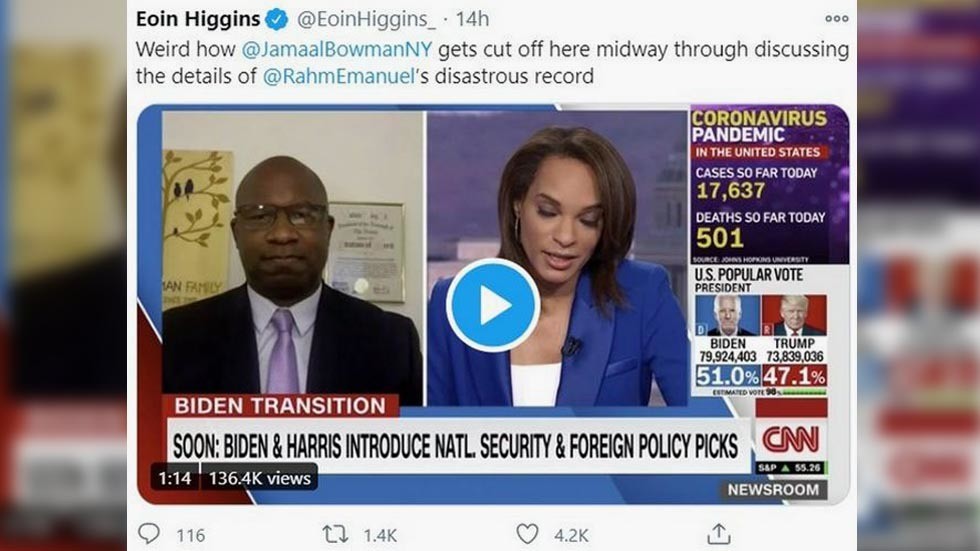The image size is (980, 551).
Task: Open the three-dot more options menu
Action: 836,19
